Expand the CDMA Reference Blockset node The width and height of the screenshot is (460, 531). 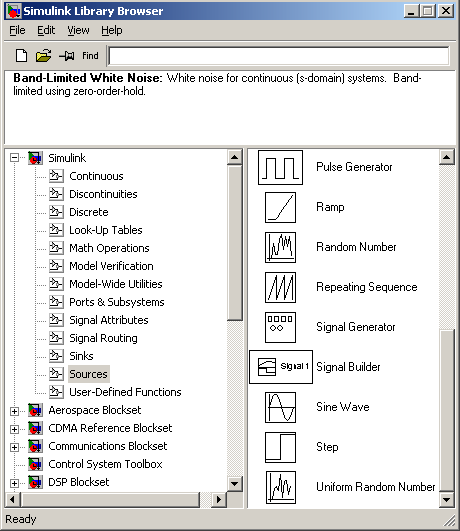pyautogui.click(x=14, y=429)
